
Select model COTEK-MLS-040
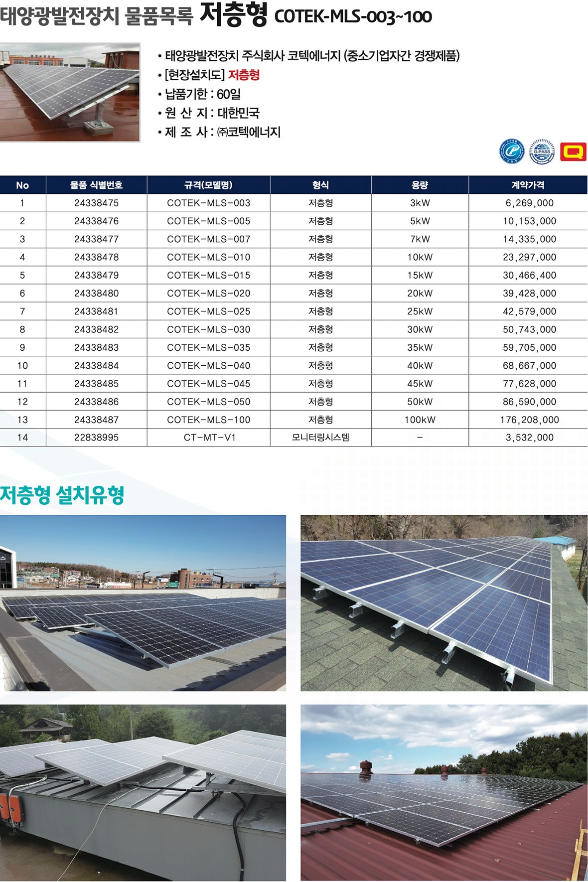point(209,365)
